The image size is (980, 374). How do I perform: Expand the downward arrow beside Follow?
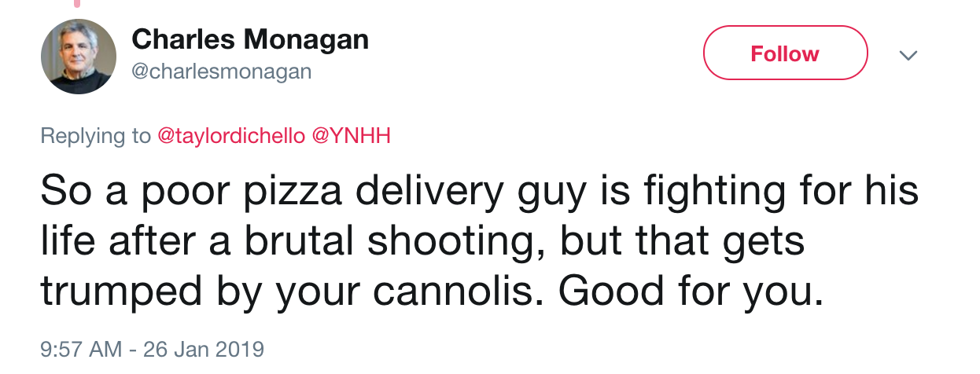(908, 55)
